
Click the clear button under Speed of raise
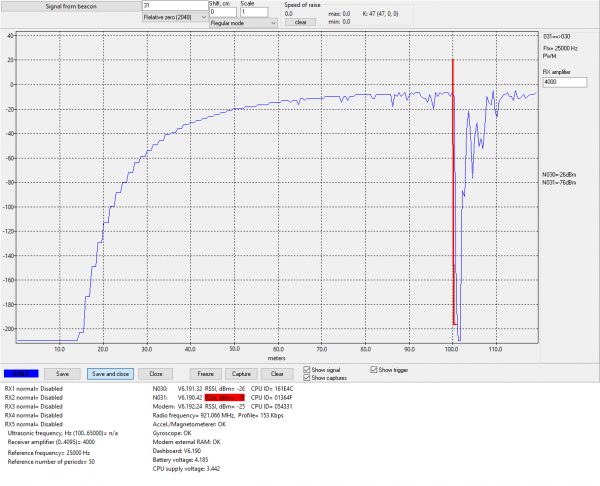coord(300,22)
